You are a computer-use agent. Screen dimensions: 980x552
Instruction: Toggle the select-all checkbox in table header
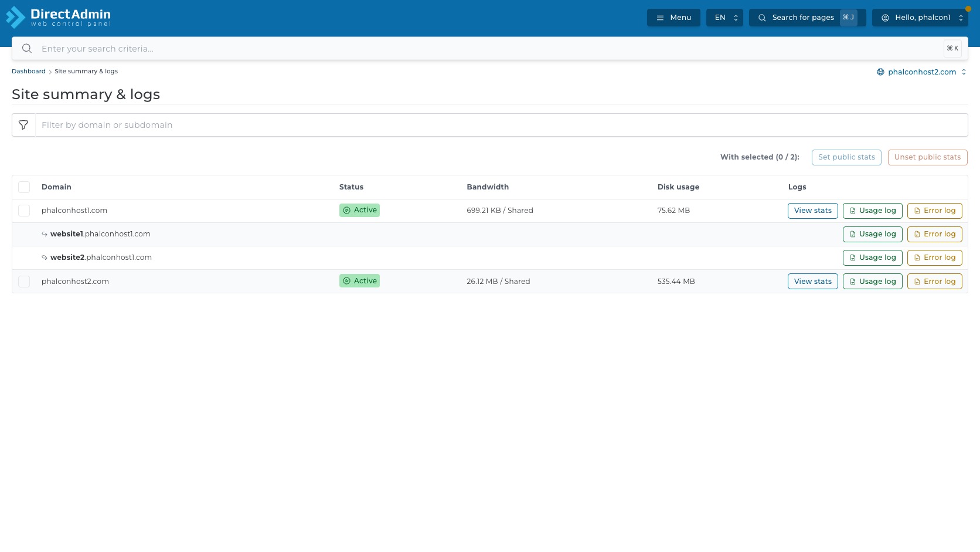[x=24, y=187]
